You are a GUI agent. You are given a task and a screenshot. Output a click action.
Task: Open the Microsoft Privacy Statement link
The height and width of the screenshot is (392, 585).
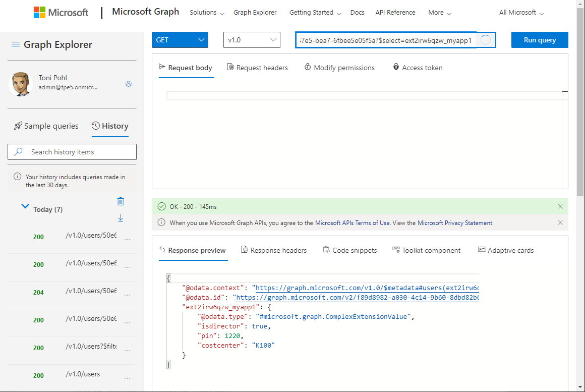coord(454,222)
